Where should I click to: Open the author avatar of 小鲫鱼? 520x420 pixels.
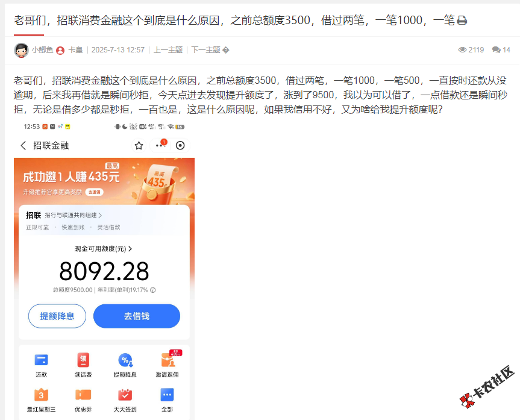click(21, 50)
